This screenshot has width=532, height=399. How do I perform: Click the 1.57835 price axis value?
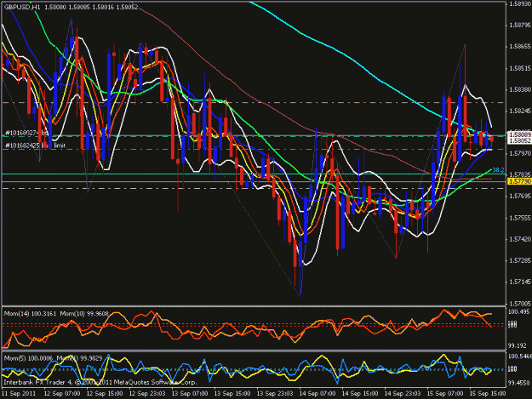click(x=520, y=174)
